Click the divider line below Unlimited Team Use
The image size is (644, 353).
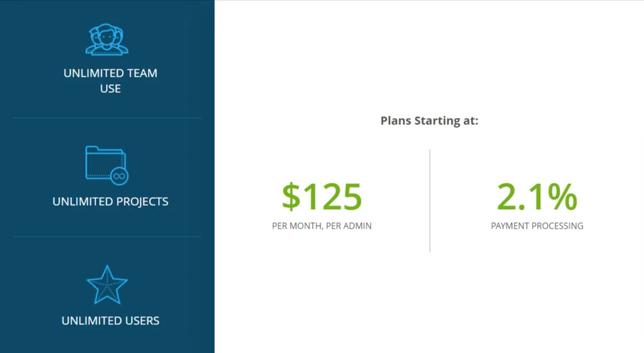click(x=107, y=118)
